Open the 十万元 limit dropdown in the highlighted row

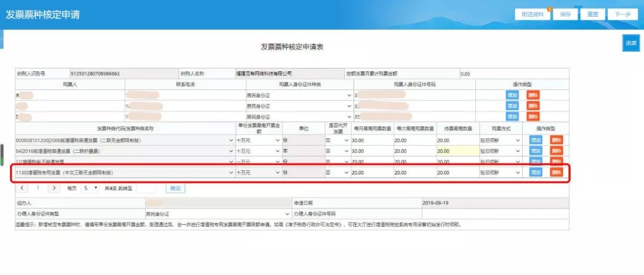click(x=277, y=173)
